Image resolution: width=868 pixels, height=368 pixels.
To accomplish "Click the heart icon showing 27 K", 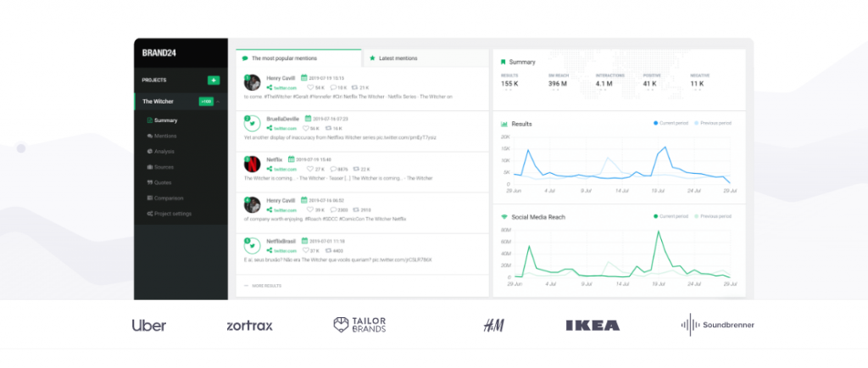I will coord(310,169).
